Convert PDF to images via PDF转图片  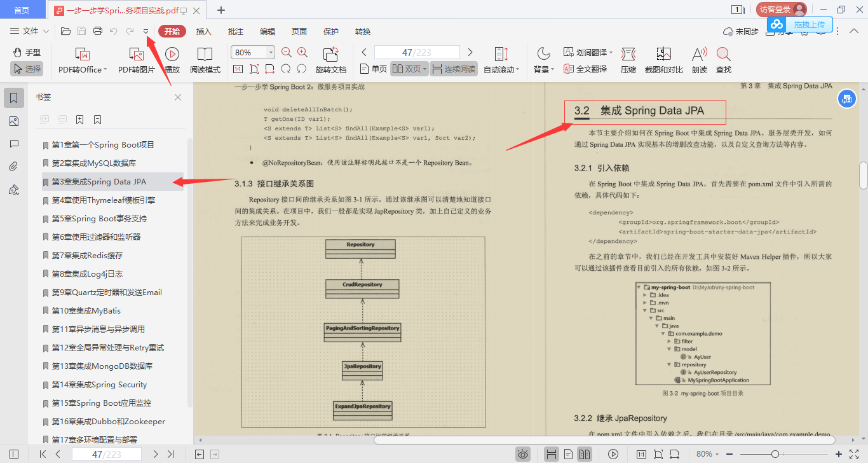point(137,61)
